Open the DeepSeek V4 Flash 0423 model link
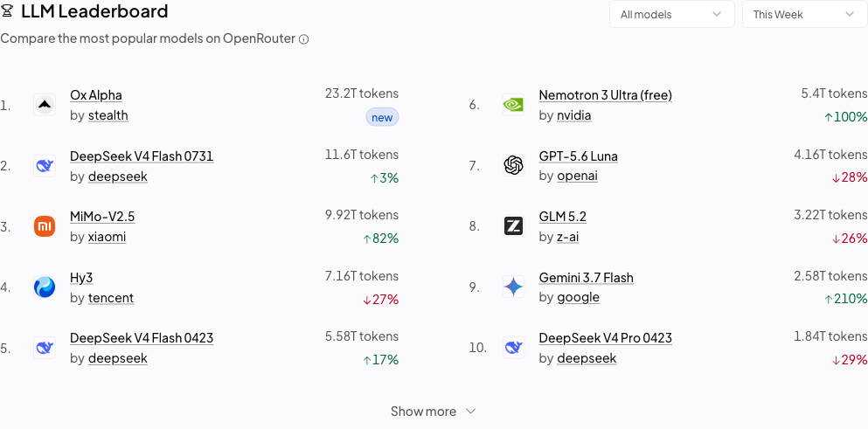 (142, 338)
